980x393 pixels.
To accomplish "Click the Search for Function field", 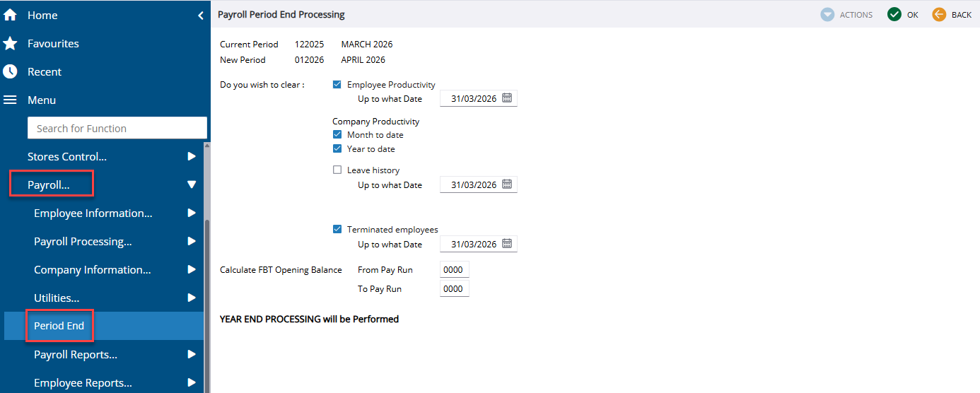I will click(117, 129).
